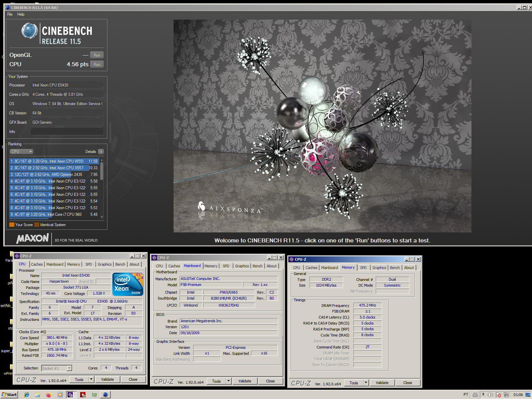Screen dimensions: 532x399
Task: Click title bar icon of CPU-Z Memory window
Action: pos(292,259)
